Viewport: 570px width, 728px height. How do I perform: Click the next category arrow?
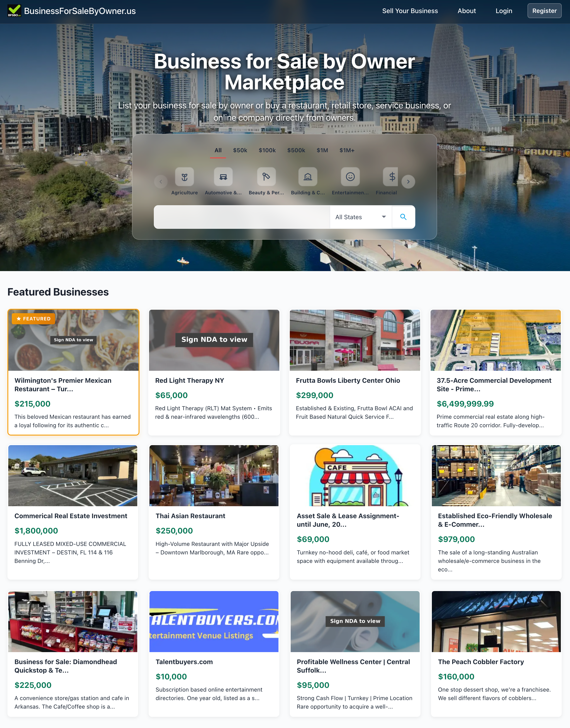(x=409, y=181)
